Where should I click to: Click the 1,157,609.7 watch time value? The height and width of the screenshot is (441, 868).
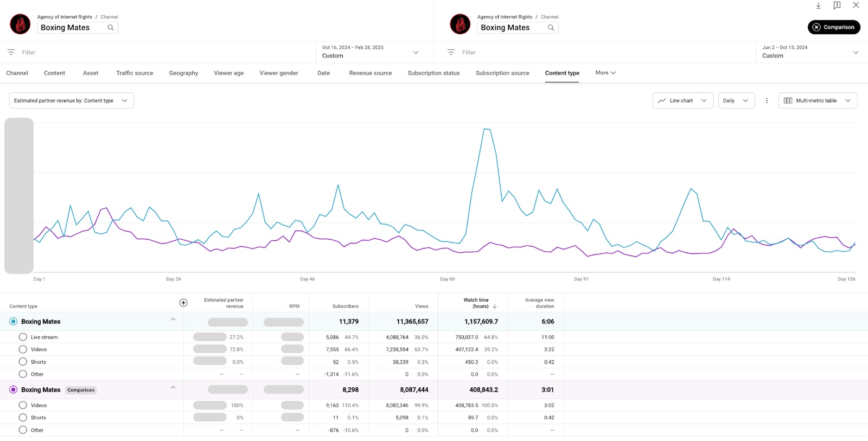click(481, 322)
